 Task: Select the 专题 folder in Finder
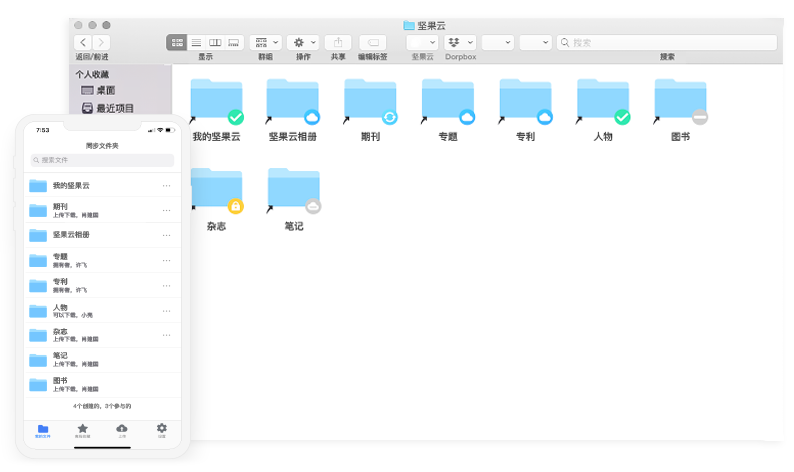448,110
